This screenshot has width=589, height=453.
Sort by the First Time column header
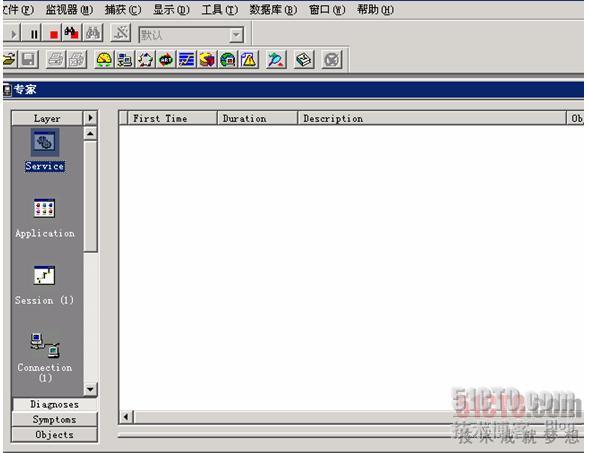[172, 118]
